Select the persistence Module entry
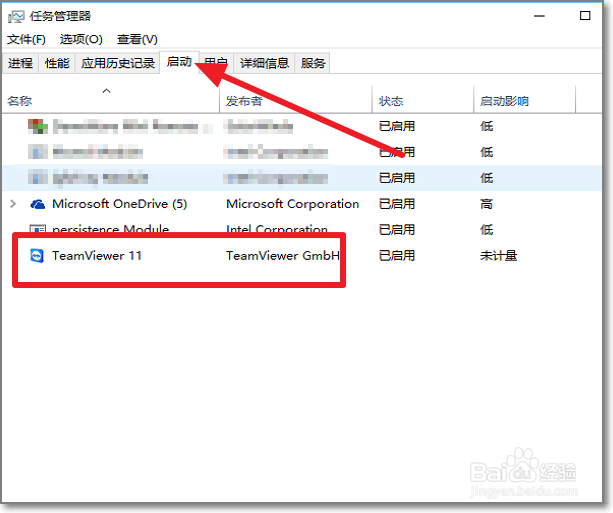The width and height of the screenshot is (613, 513). click(111, 229)
